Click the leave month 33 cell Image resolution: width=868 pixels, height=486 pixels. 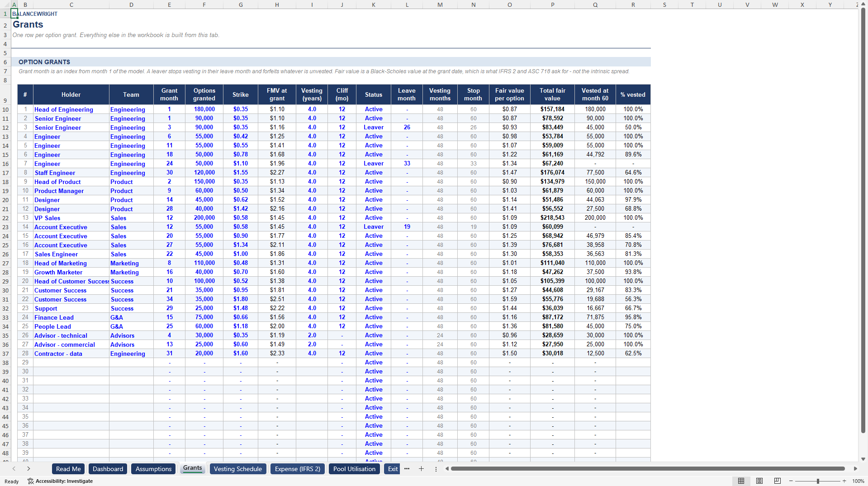(x=407, y=164)
